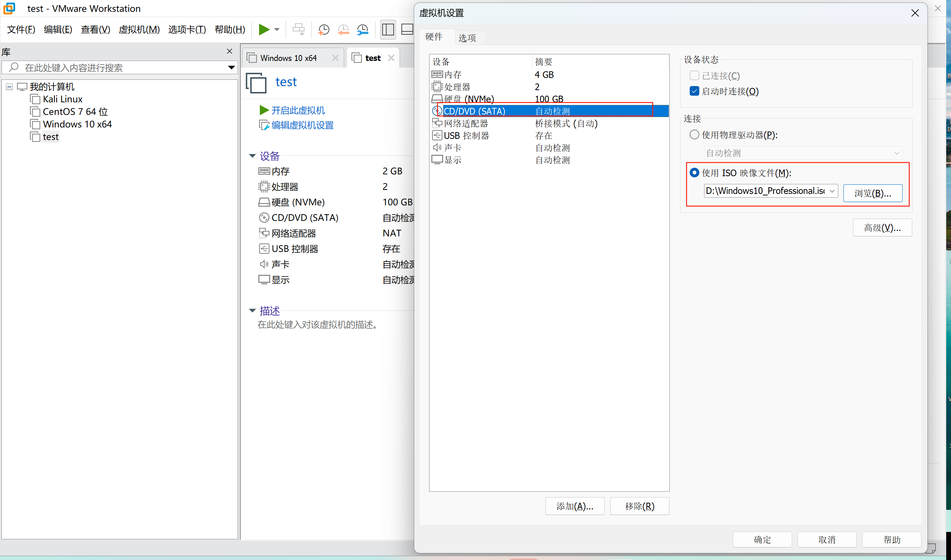This screenshot has width=951, height=560.
Task: Toggle the library sidebar view icon
Action: (388, 30)
